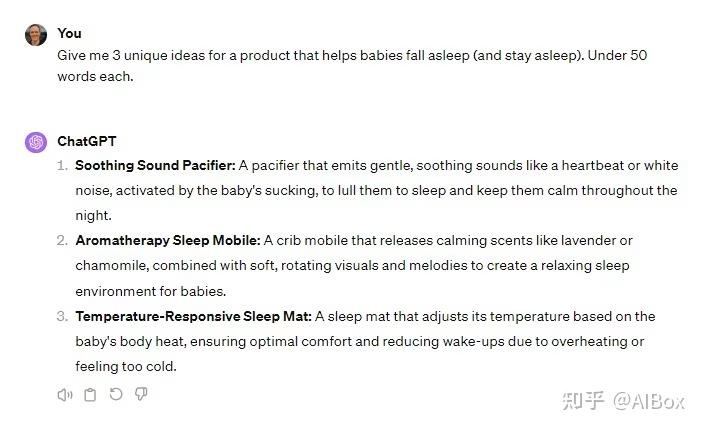
Task: Click the "You" sender name
Action: click(69, 34)
